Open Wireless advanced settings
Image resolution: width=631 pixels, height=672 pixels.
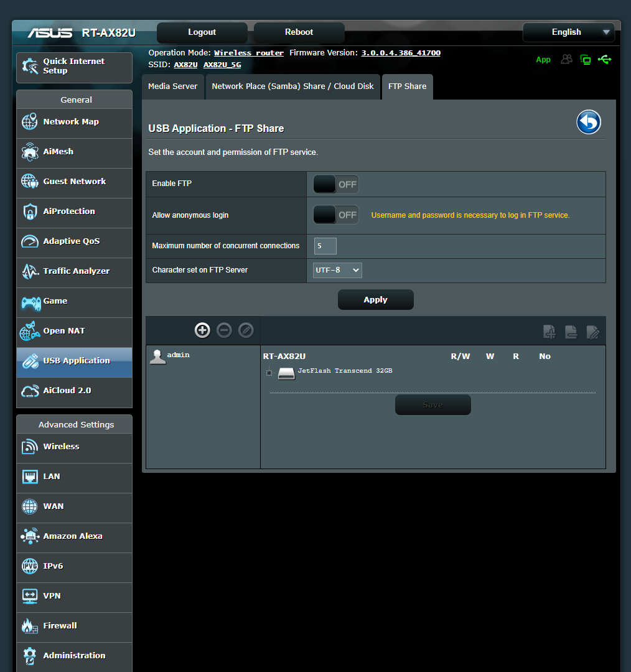click(74, 448)
